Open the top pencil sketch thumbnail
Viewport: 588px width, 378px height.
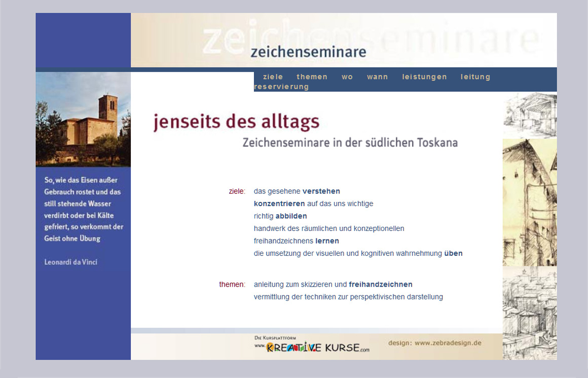(x=530, y=116)
